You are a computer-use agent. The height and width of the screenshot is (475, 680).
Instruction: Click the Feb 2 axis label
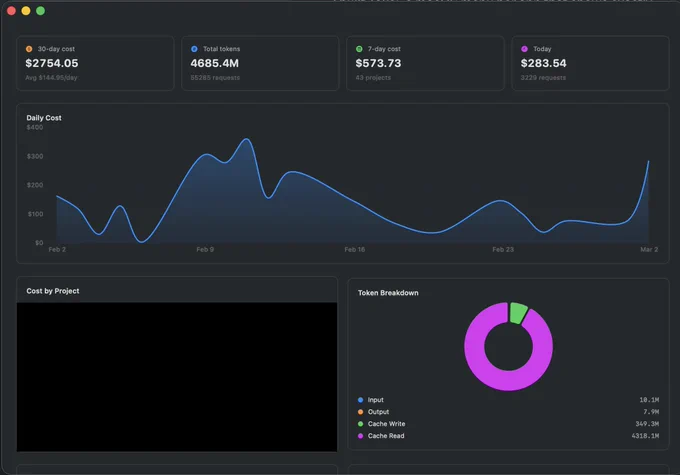pyautogui.click(x=57, y=249)
